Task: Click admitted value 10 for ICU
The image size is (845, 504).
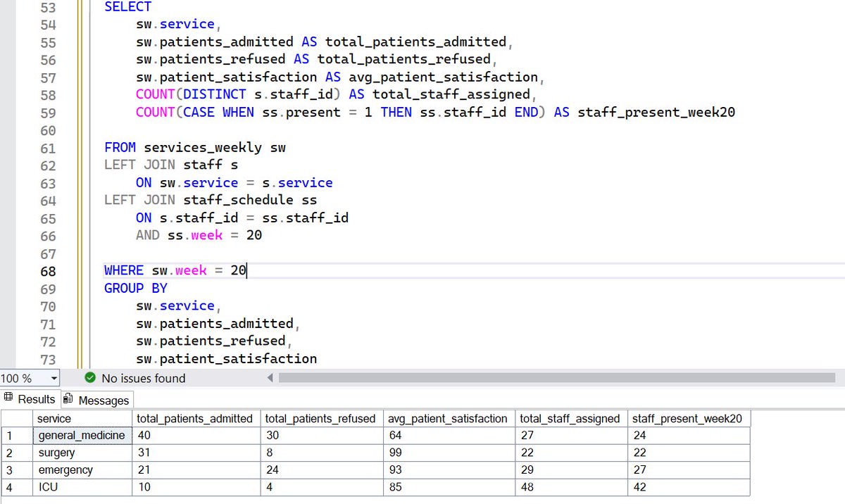Action: 196,486
